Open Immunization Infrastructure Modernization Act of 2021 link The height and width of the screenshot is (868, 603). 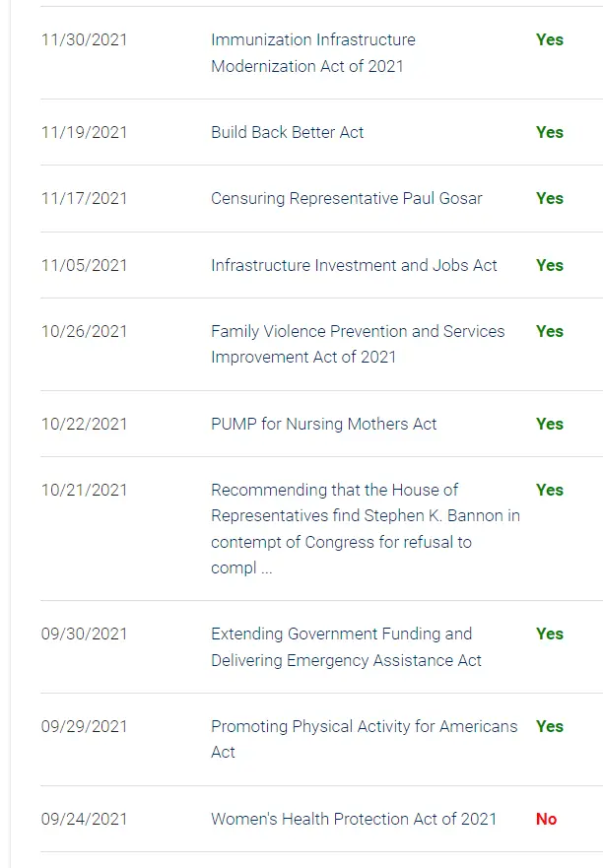coord(313,53)
